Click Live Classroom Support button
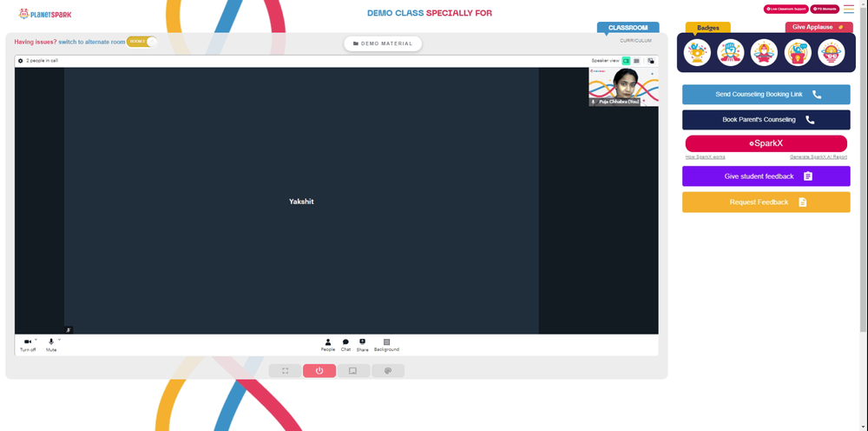Screen dimensions: 868x431 786,10
